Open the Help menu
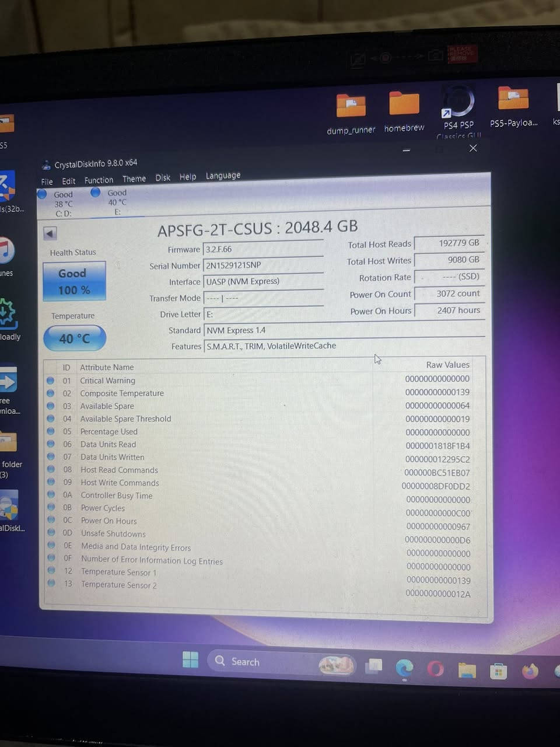 [x=188, y=177]
